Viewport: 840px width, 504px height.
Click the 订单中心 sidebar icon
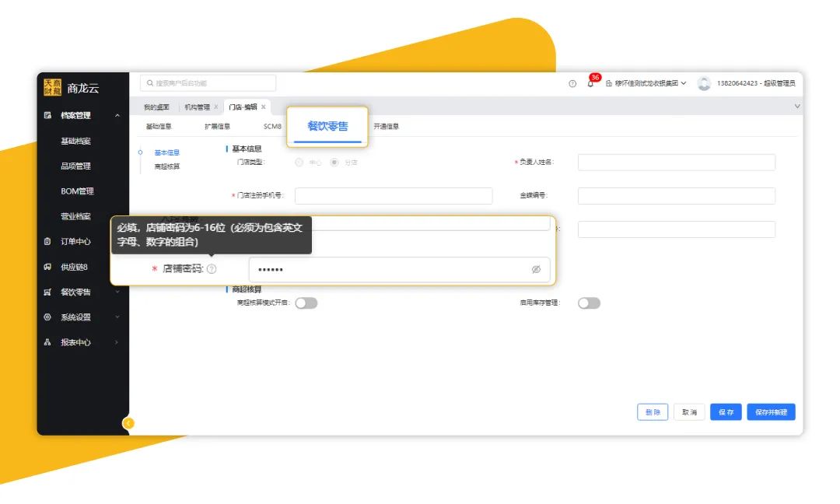pyautogui.click(x=47, y=242)
